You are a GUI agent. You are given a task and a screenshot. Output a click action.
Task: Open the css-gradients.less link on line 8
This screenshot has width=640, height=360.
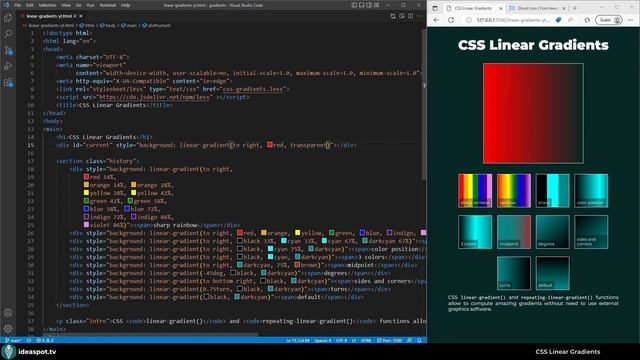tap(253, 89)
